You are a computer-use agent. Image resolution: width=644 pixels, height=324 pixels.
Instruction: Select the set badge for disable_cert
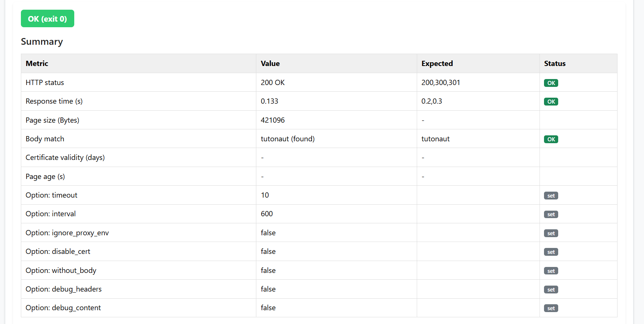[551, 252]
